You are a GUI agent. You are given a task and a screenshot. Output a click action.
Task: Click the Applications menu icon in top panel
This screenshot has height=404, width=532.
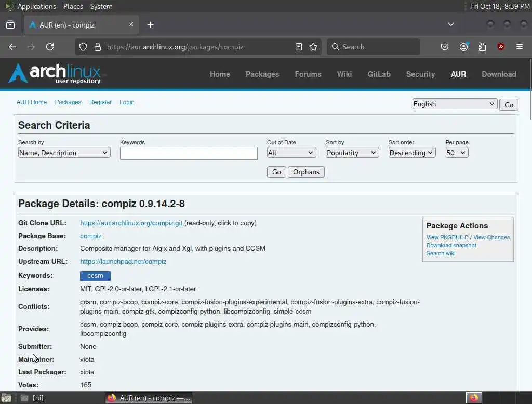coord(9,6)
